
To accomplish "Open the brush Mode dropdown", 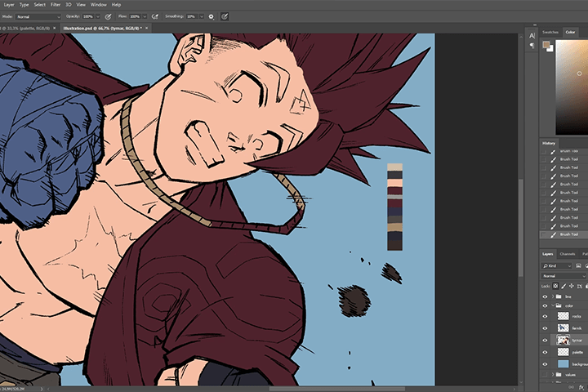I will (x=38, y=16).
